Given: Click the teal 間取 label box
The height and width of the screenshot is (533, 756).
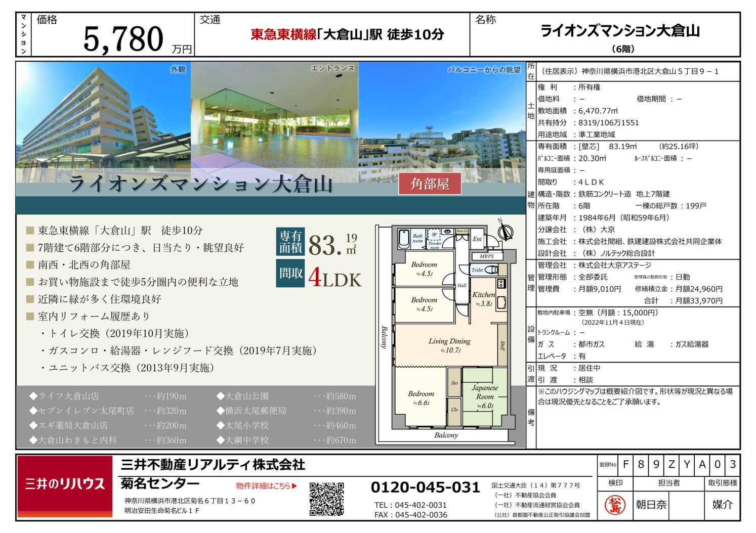Looking at the screenshot, I should (x=290, y=274).
